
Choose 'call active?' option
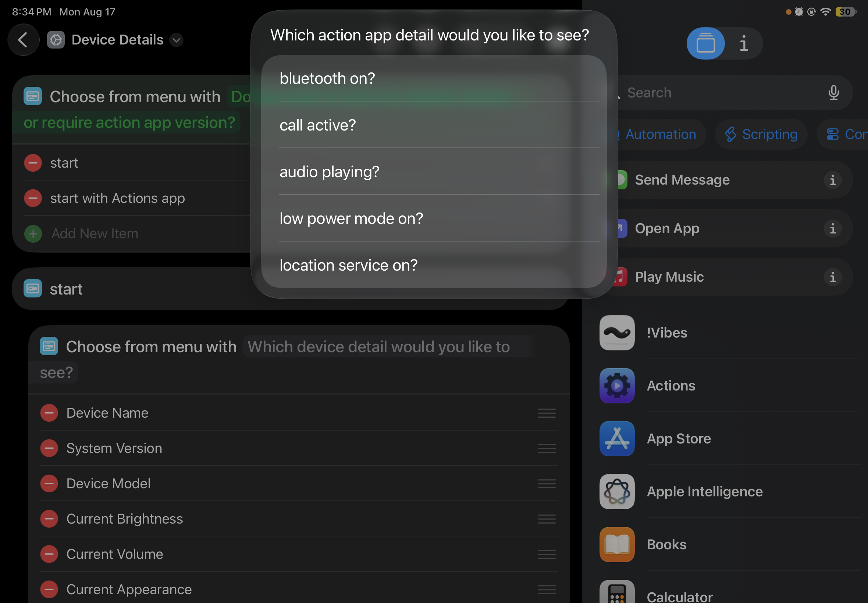(434, 125)
